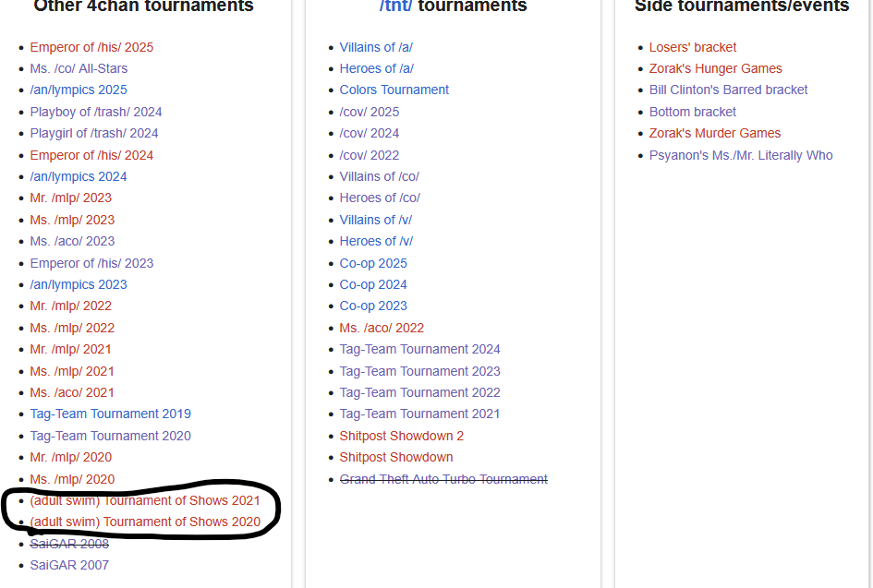Open Ms. /mlp/ 2020 link
The image size is (873, 588).
click(72, 479)
